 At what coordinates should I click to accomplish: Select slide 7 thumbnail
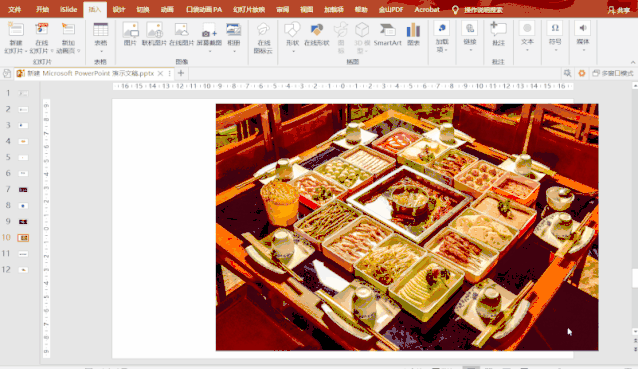[23, 190]
